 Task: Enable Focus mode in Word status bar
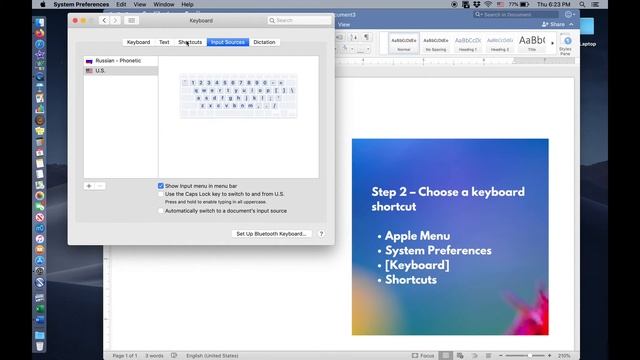coord(423,356)
